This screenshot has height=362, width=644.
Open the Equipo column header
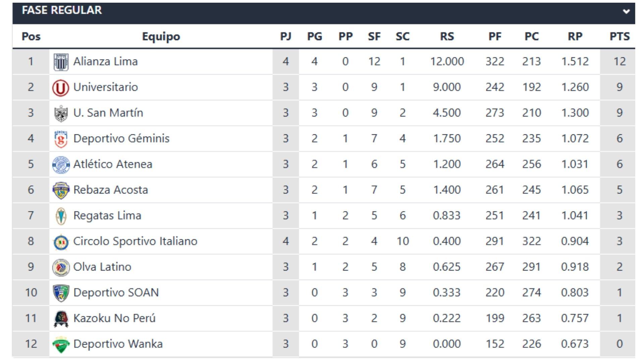click(162, 37)
